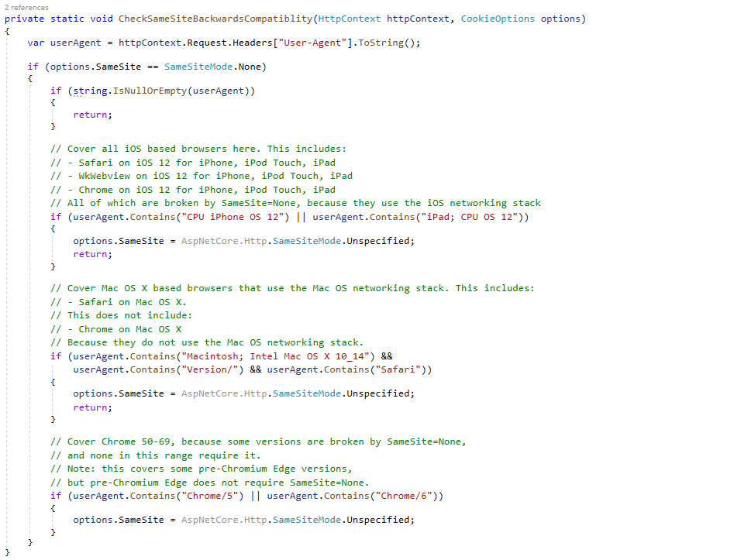Click comment 'Note: this covers some pre-Chromium Edge'
The width and height of the screenshot is (734, 560).
(202, 469)
